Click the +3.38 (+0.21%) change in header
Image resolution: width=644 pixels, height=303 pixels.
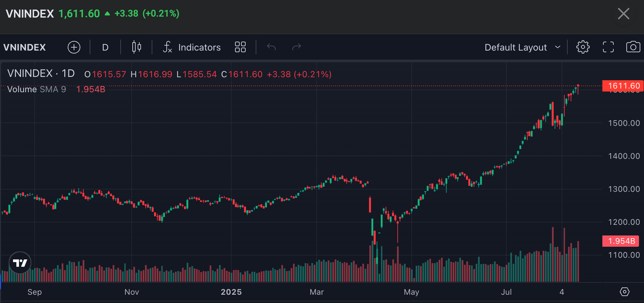tap(147, 13)
